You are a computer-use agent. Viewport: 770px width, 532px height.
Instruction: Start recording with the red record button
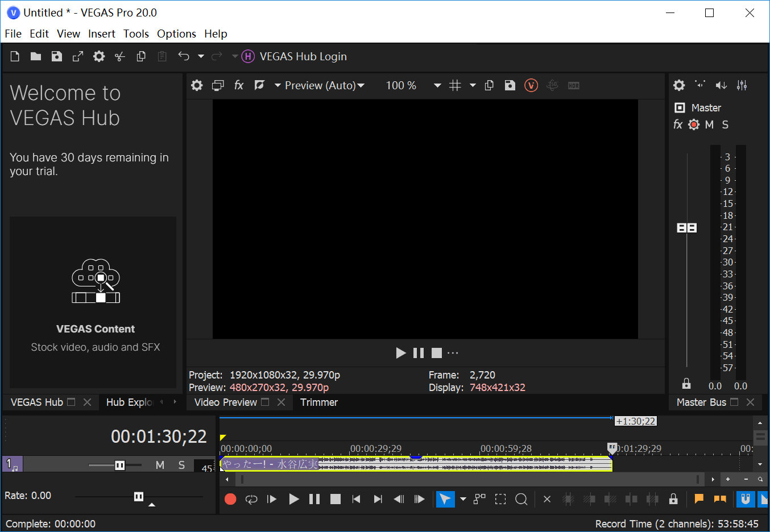(230, 499)
